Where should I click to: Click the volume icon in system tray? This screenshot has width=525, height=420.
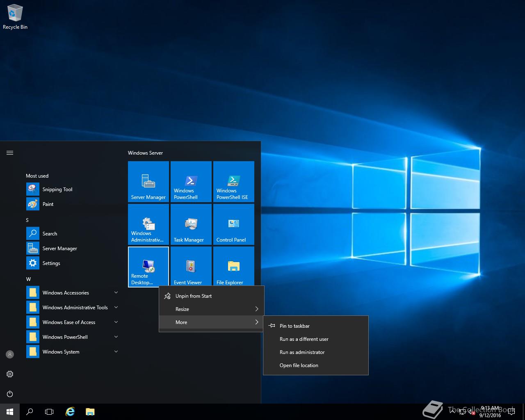click(472, 412)
